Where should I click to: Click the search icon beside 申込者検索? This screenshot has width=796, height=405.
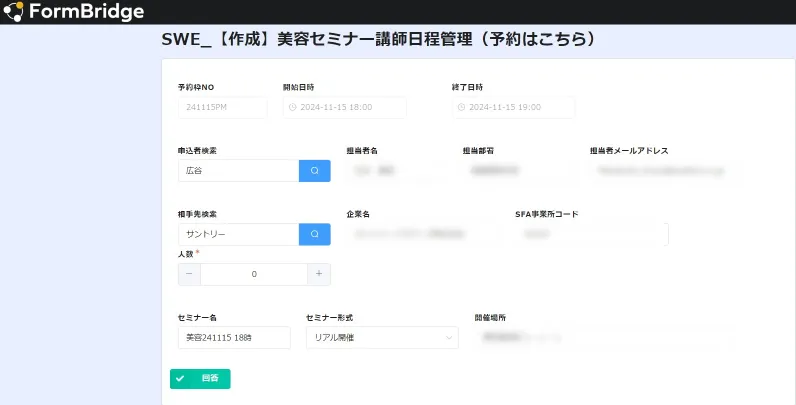pyautogui.click(x=314, y=171)
